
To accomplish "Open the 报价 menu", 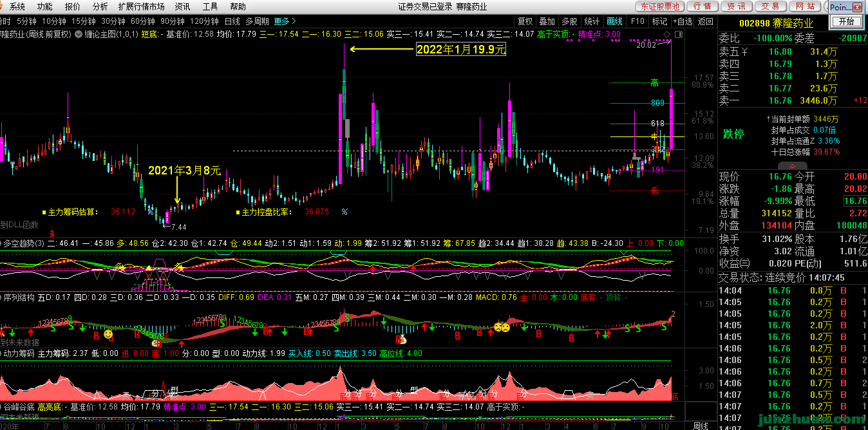I will (x=73, y=6).
